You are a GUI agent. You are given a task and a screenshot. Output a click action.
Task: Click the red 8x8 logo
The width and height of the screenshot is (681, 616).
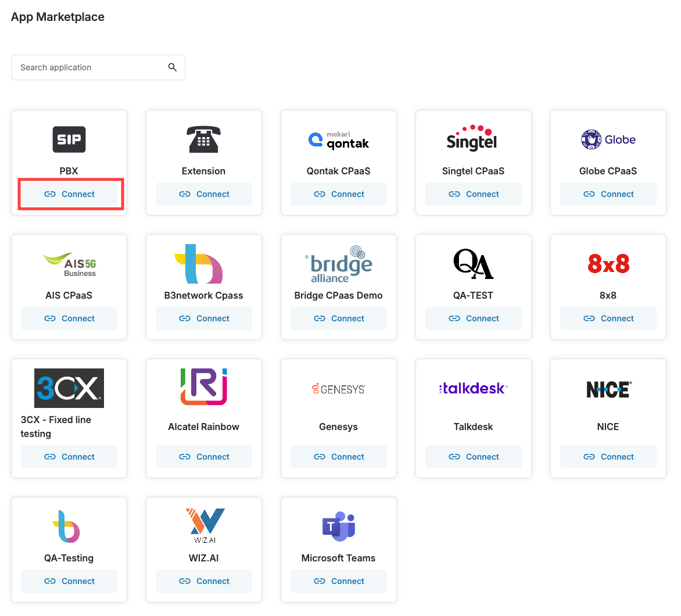(x=608, y=264)
